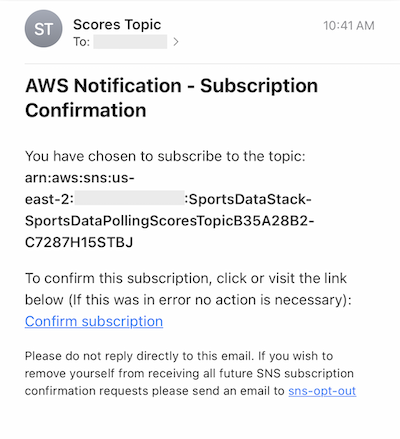Expand recipient details with the chevron arrow
The height and width of the screenshot is (439, 400).
click(176, 42)
